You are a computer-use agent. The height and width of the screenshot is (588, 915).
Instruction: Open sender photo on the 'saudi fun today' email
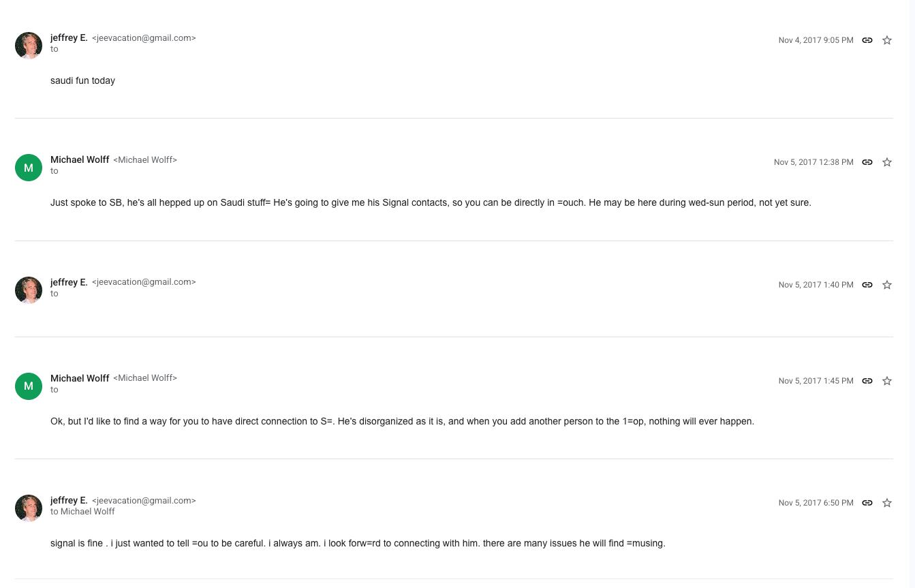tap(29, 46)
